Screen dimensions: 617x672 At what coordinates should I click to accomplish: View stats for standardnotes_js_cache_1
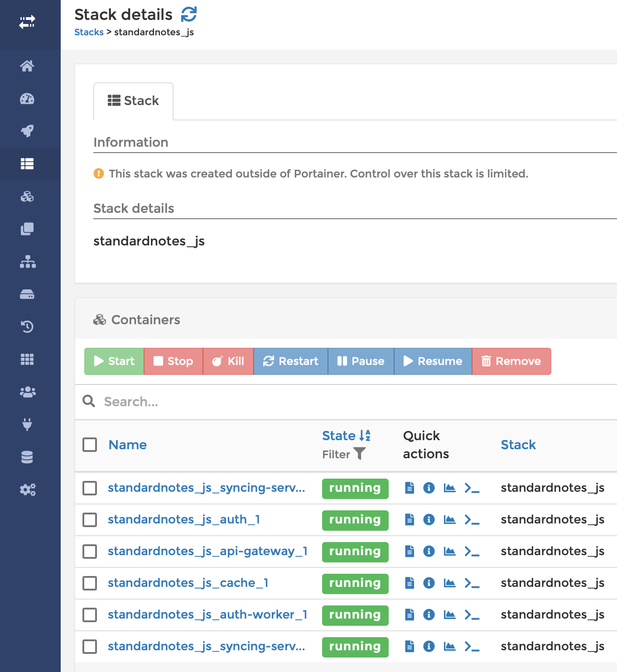(449, 583)
